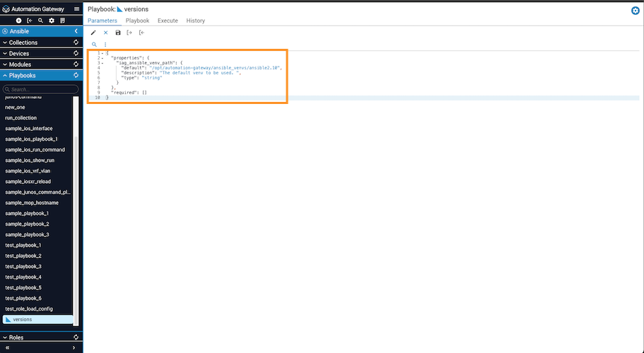Refresh the Playbooks section
The height and width of the screenshot is (353, 644).
76,75
